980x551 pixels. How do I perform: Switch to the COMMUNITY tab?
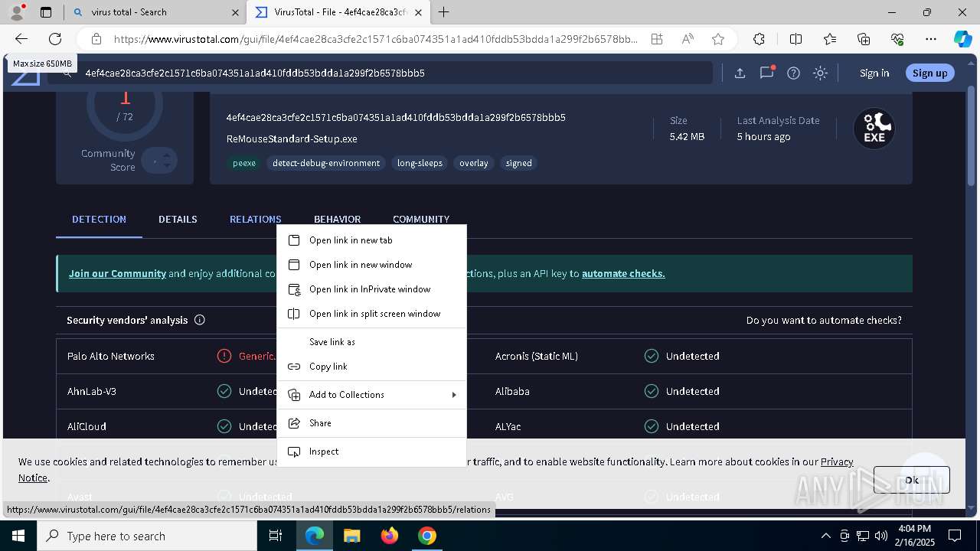(421, 219)
